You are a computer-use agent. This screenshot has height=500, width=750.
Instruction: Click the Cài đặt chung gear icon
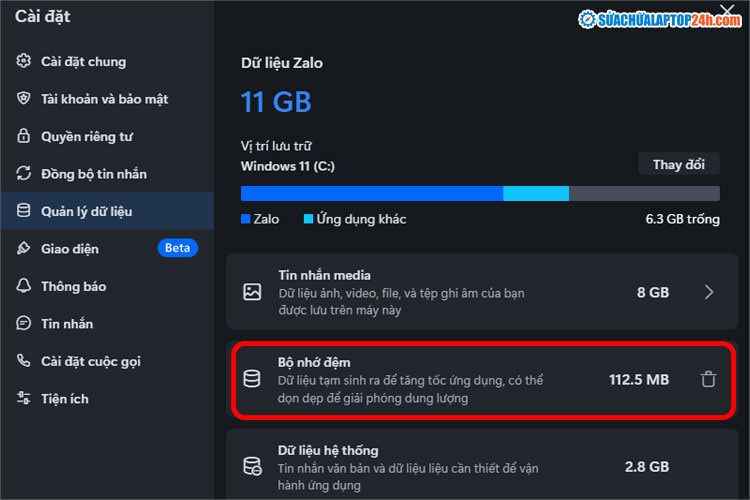pos(24,61)
